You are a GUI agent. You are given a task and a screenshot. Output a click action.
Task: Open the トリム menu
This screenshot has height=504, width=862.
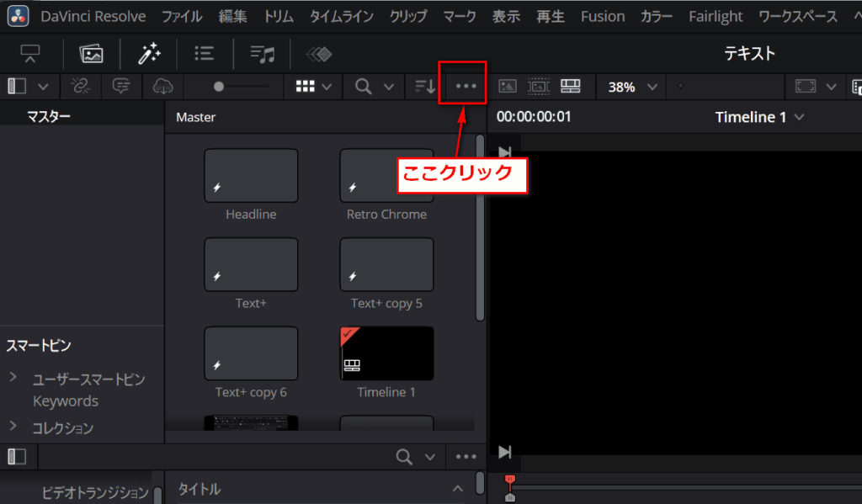tap(278, 17)
